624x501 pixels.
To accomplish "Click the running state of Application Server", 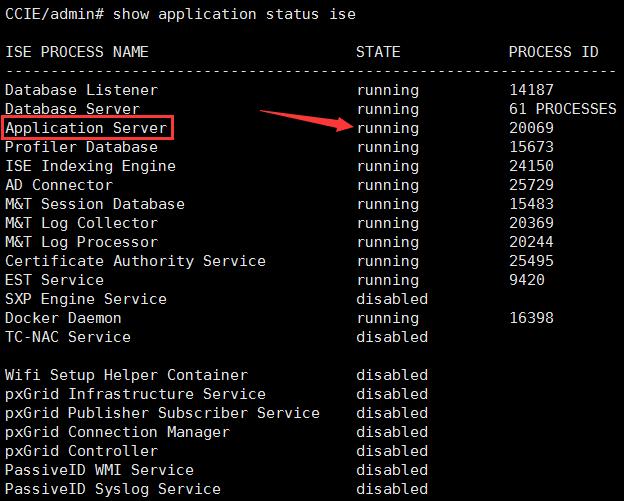I will pos(388,129).
